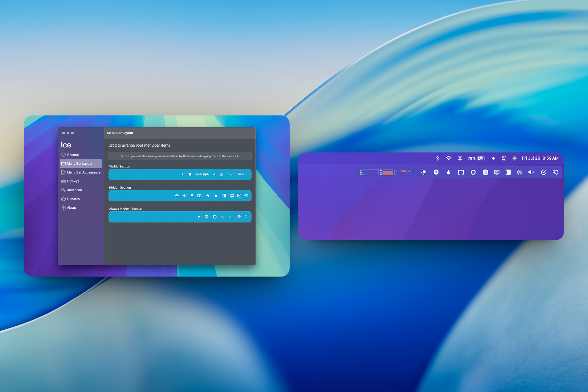
Task: Select Menu Bar Appearance in sidebar
Action: 83,172
